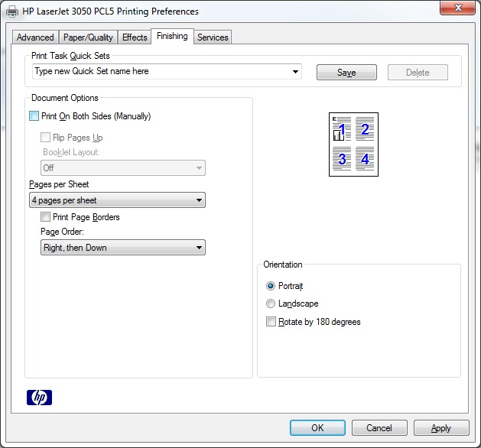Click the 'Orientation' group title
The height and width of the screenshot is (448, 481).
pyautogui.click(x=283, y=265)
